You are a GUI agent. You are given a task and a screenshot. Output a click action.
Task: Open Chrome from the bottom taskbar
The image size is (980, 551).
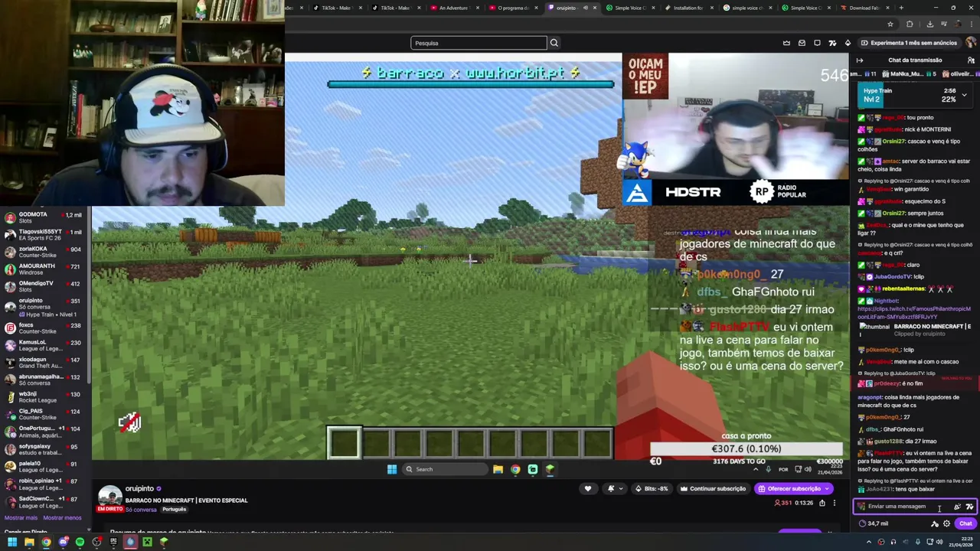[x=46, y=542]
